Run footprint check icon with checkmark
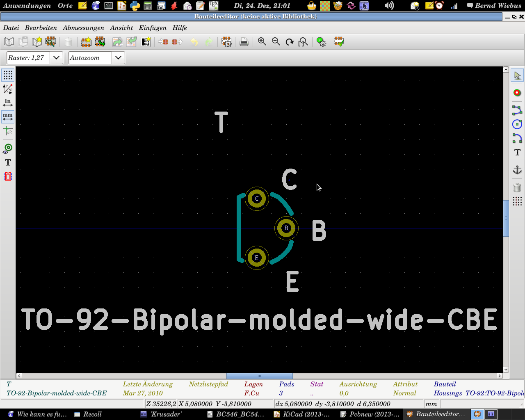The height and width of the screenshot is (420, 525). click(339, 42)
